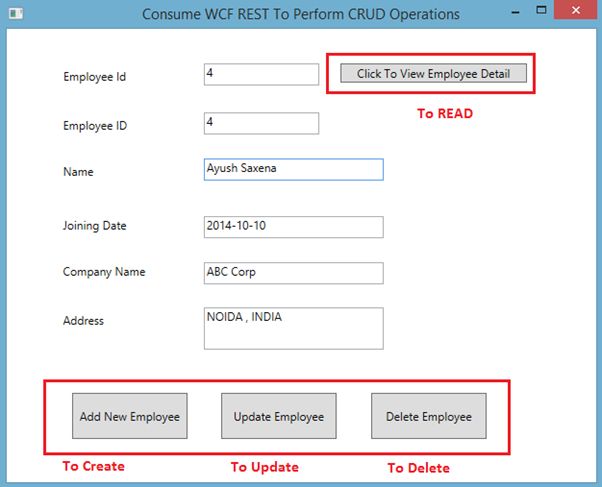Click inside the Address text box
Screen dimensions: 602x487
point(293,328)
